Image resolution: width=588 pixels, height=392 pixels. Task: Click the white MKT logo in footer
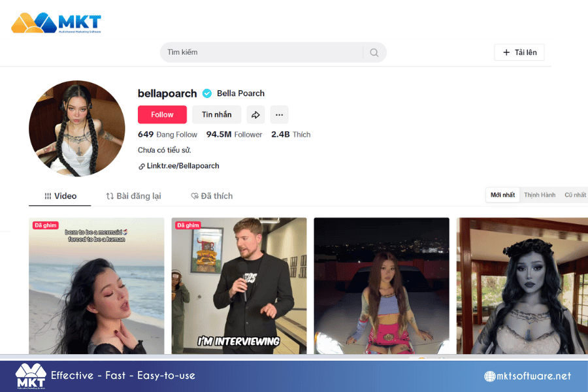click(x=31, y=376)
